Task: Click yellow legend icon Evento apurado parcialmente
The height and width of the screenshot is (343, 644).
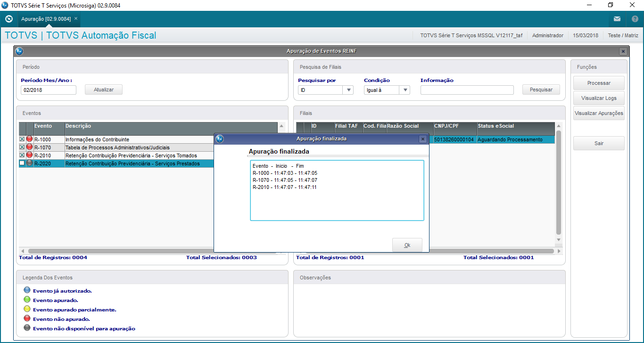Action: coord(27,309)
